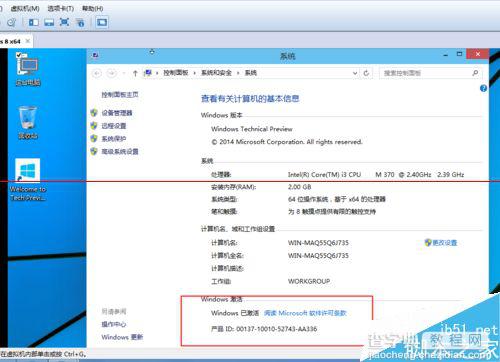Tick the checkbox on the This PC icon
The height and width of the screenshot is (362, 500).
click(19, 55)
